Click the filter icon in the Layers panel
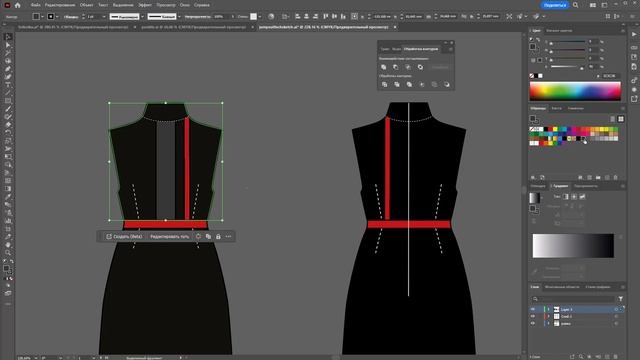 tap(620, 299)
